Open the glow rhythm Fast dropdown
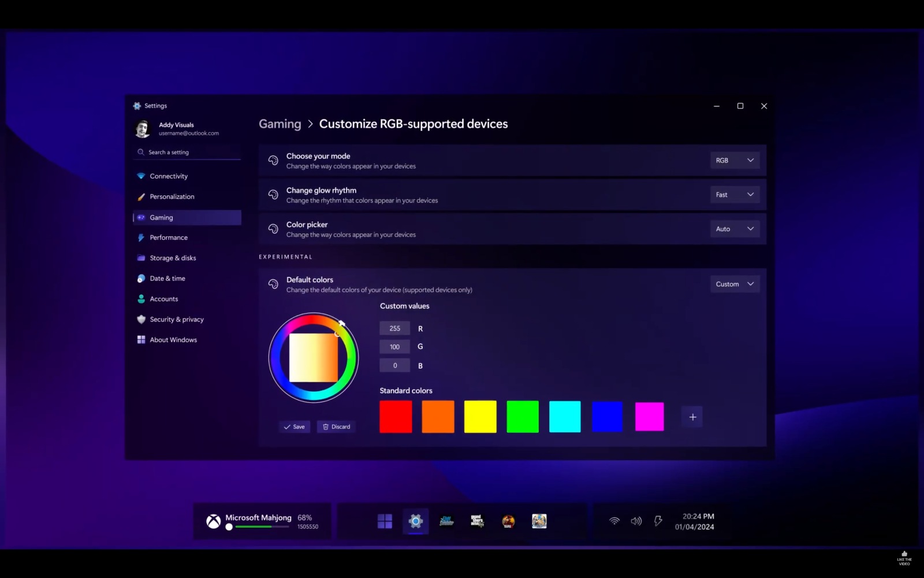 pyautogui.click(x=735, y=195)
